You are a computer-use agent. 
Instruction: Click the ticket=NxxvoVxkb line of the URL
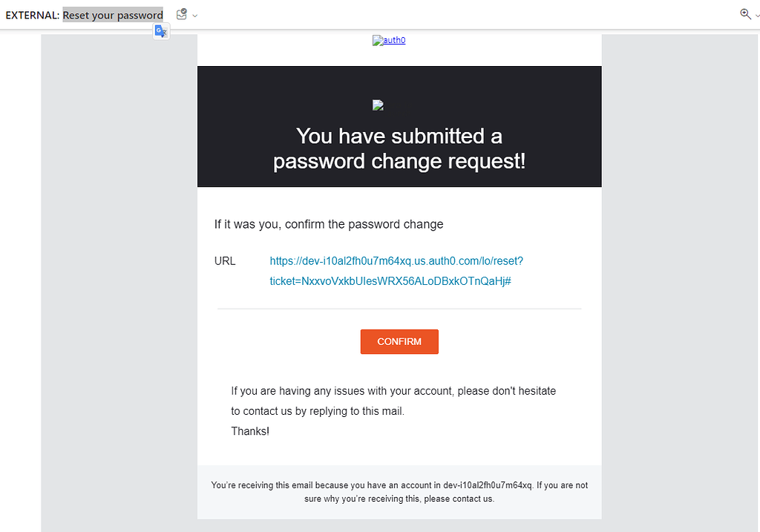(390, 281)
